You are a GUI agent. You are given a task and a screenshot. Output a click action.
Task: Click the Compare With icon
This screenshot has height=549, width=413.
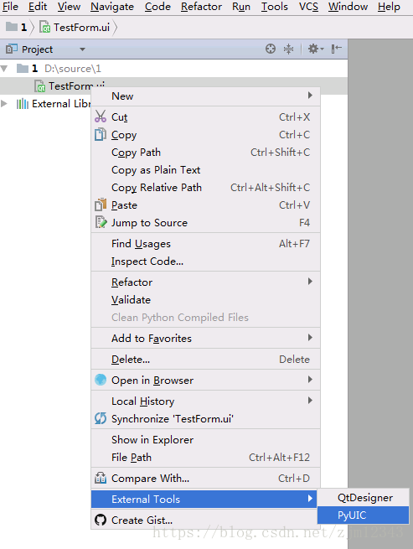click(x=100, y=478)
